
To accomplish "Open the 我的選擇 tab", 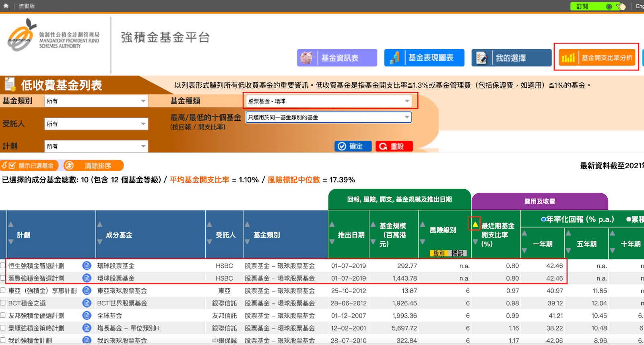I will tap(511, 58).
